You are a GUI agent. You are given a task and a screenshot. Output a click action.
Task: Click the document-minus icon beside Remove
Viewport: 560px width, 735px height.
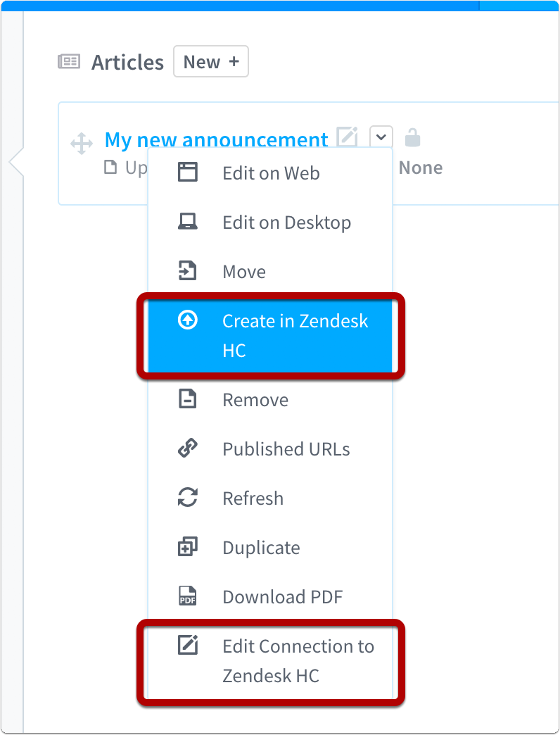188,399
